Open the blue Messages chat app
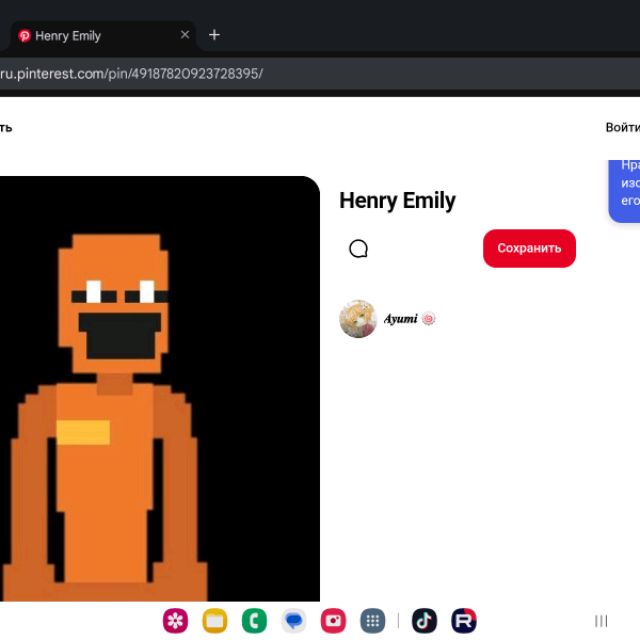 (x=294, y=621)
